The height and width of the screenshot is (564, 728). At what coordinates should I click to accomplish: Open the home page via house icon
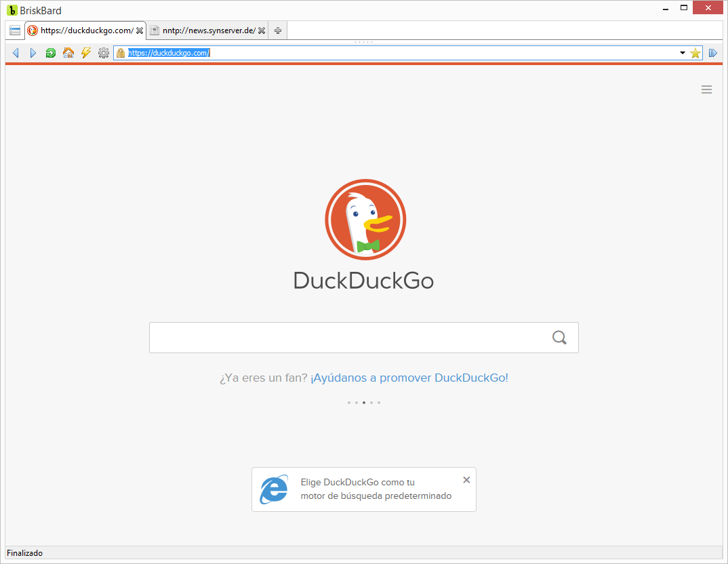pos(68,53)
